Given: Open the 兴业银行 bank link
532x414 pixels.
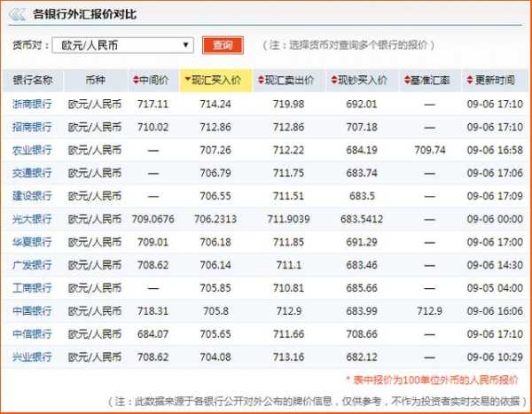Looking at the screenshot, I should (x=33, y=357).
